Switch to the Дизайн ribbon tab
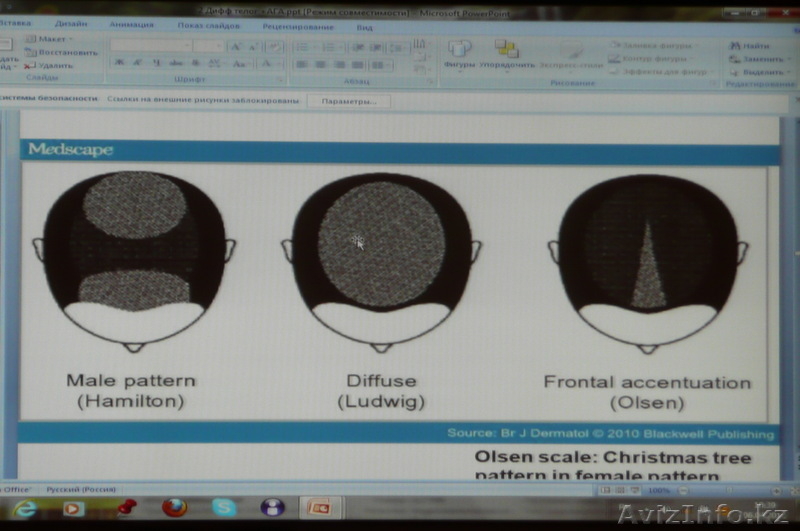 click(x=71, y=23)
